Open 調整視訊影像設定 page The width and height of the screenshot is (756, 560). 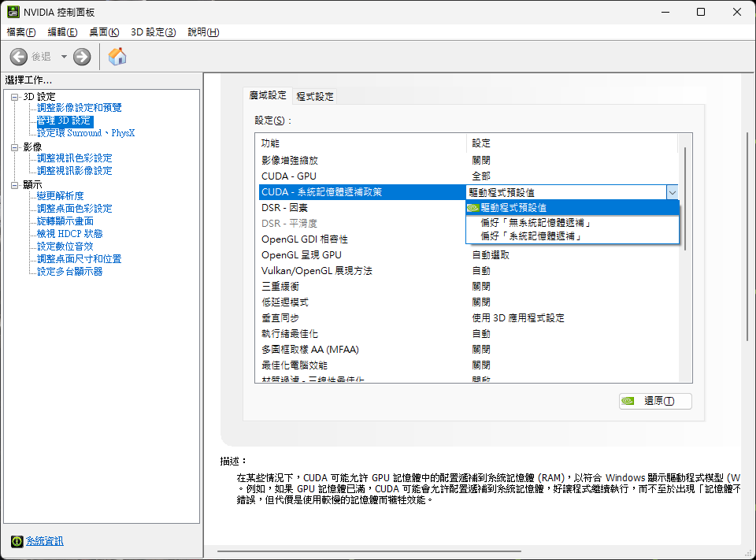[75, 171]
